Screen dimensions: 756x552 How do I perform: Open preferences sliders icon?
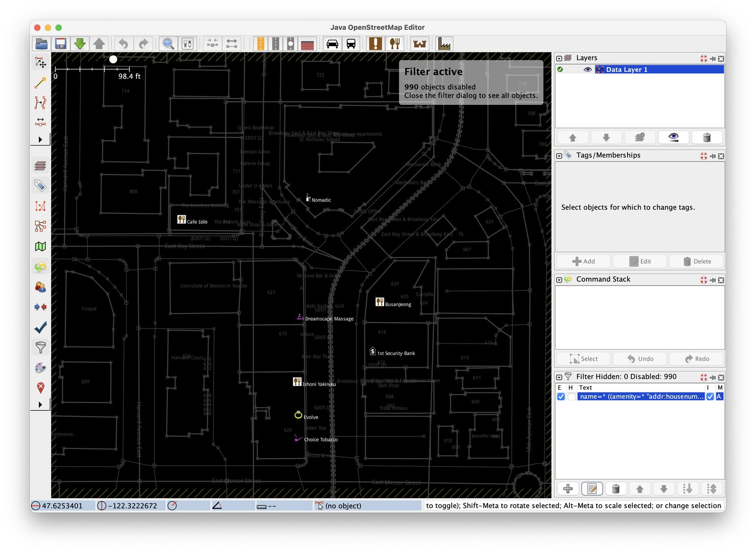tap(188, 44)
